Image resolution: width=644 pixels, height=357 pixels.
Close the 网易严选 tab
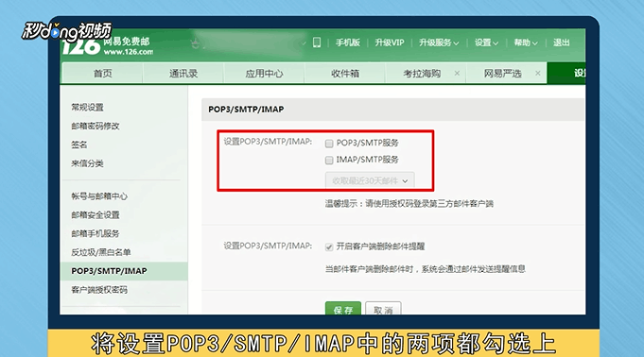pyautogui.click(x=538, y=73)
